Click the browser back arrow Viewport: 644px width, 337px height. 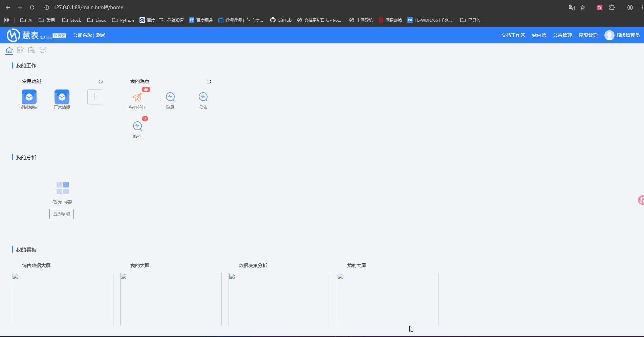click(8, 7)
